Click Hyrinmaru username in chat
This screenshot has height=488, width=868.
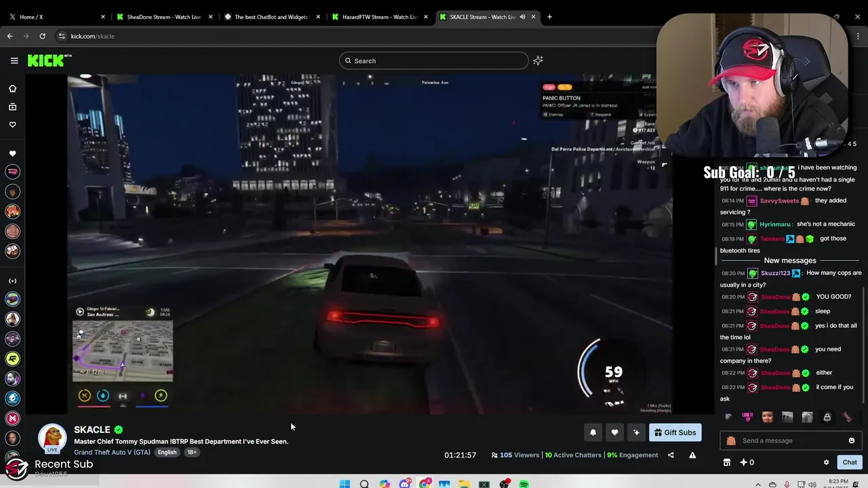[x=775, y=224]
